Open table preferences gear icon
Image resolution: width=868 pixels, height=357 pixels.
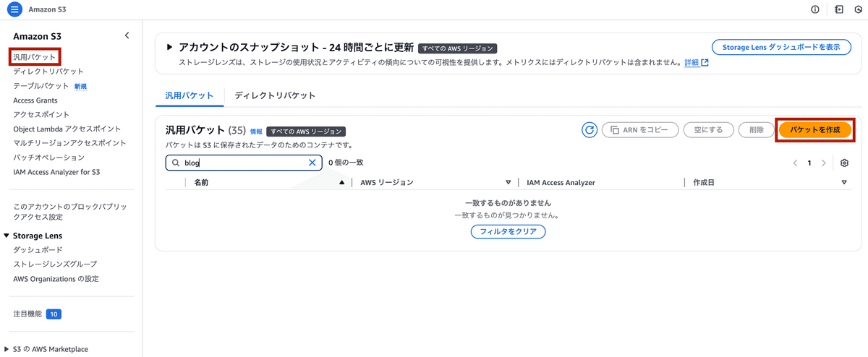(x=844, y=163)
